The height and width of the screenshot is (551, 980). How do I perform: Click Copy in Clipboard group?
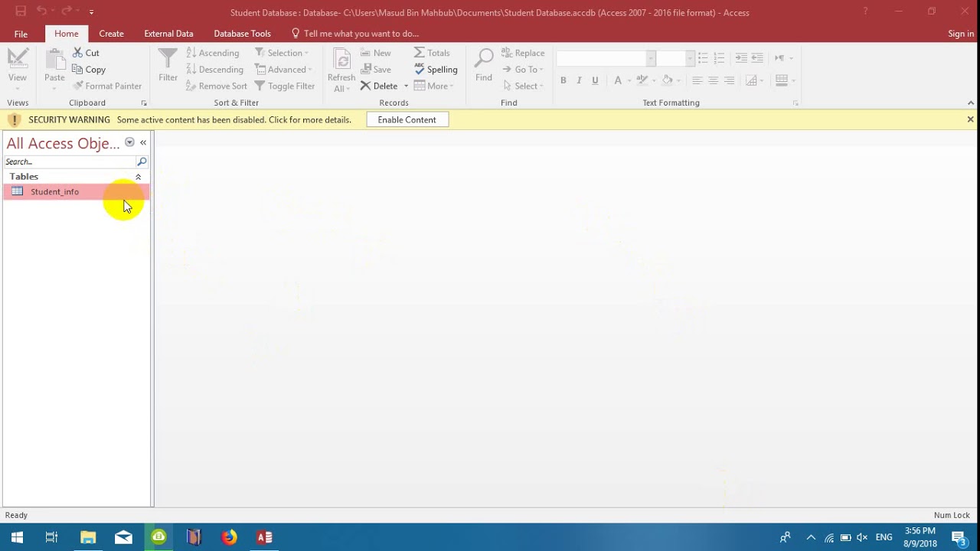(89, 70)
